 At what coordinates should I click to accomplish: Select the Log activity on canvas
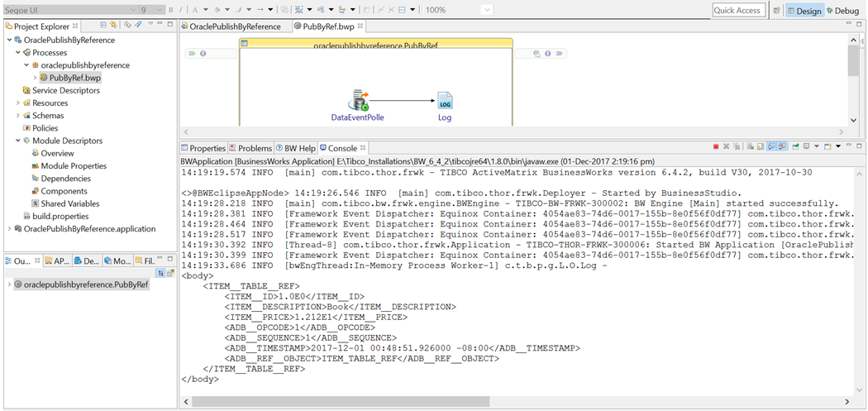click(x=445, y=101)
